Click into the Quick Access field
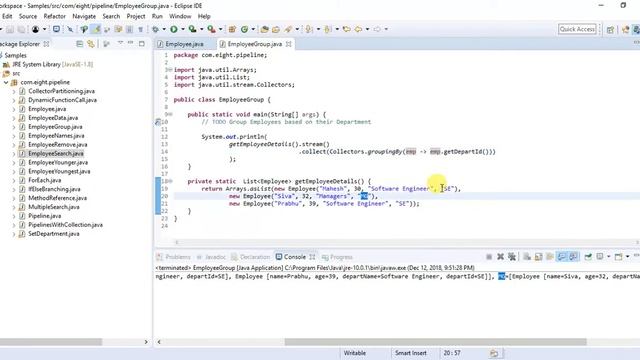640x360 pixels. 577,29
